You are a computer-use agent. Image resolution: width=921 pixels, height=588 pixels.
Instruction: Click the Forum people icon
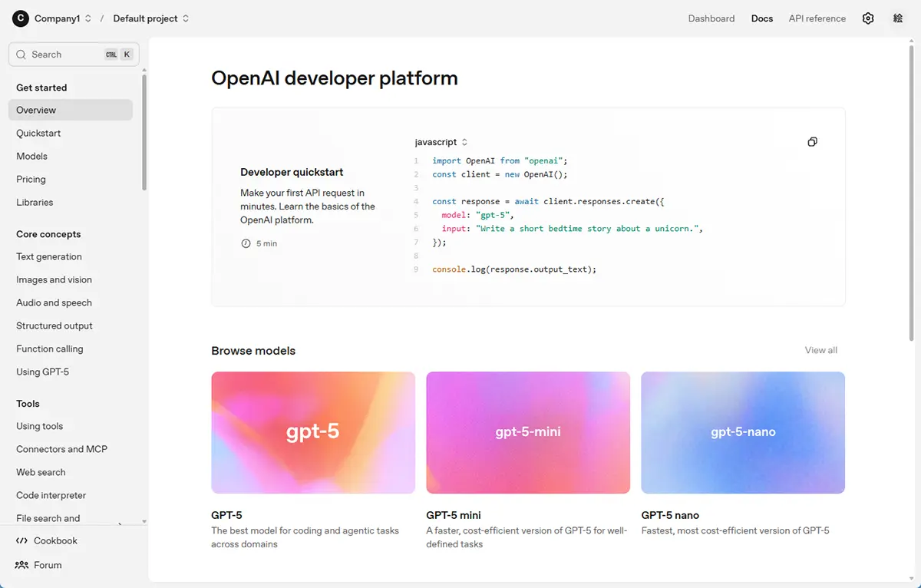(x=21, y=565)
